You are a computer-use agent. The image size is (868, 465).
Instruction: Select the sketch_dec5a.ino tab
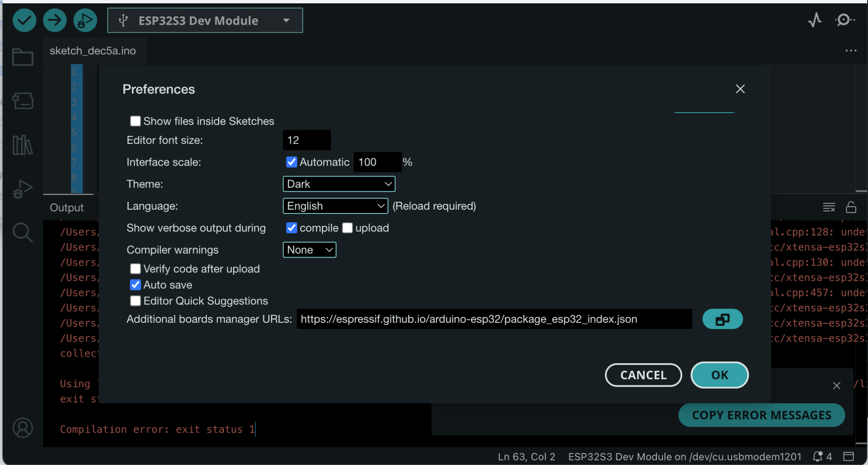[x=93, y=51]
